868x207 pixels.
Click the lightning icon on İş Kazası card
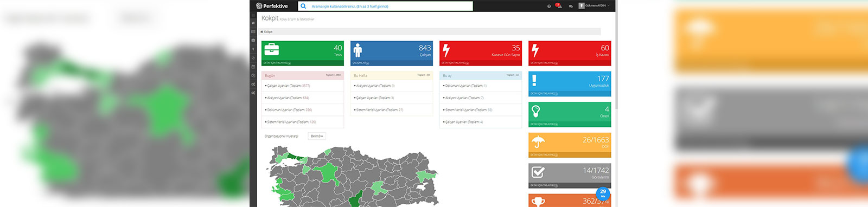(x=535, y=50)
